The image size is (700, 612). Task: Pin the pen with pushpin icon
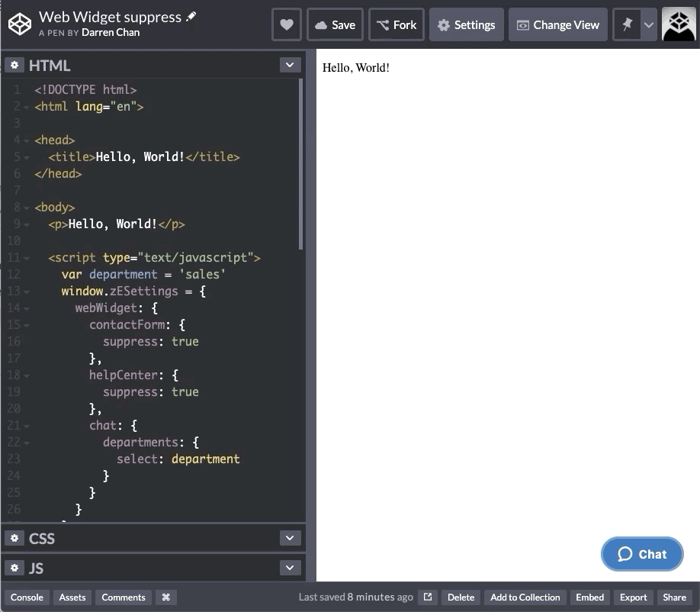tap(628, 24)
